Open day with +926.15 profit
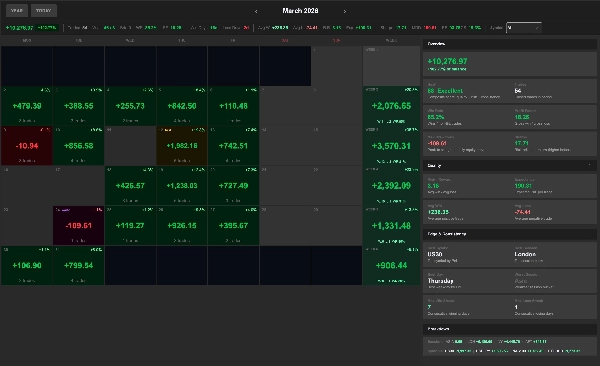Screen dimensions: 600x366 (x=182, y=225)
